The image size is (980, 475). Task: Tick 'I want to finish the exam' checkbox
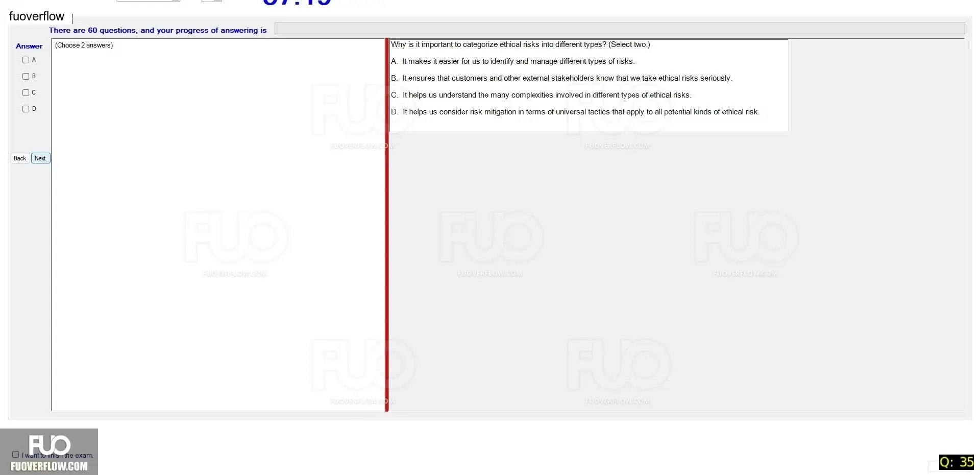(x=15, y=454)
